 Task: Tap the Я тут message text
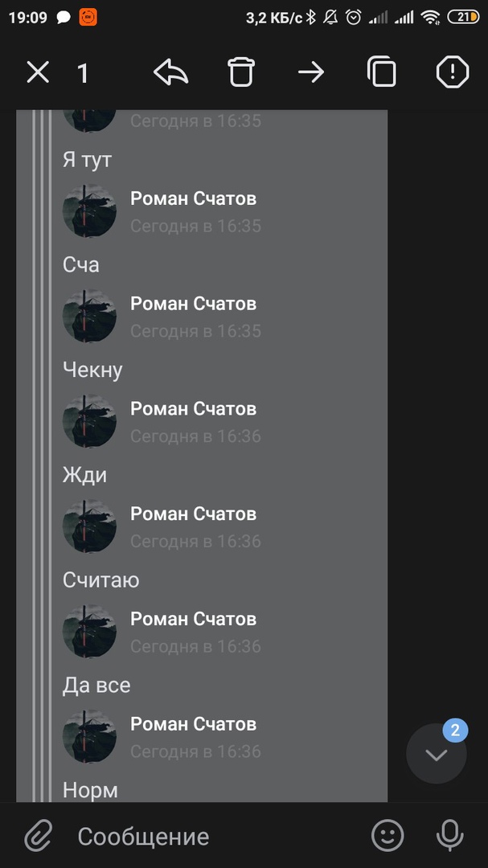[88, 159]
